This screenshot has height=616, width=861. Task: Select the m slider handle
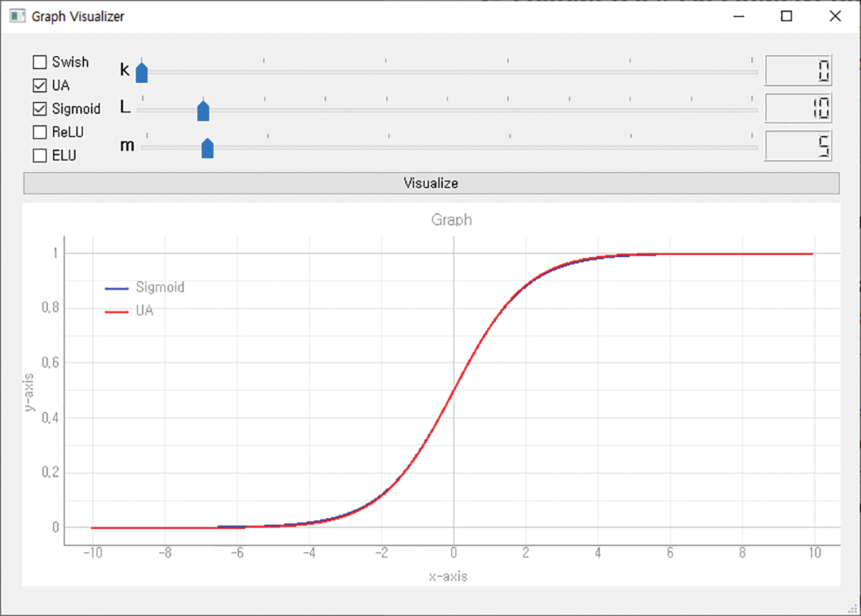pyautogui.click(x=207, y=149)
